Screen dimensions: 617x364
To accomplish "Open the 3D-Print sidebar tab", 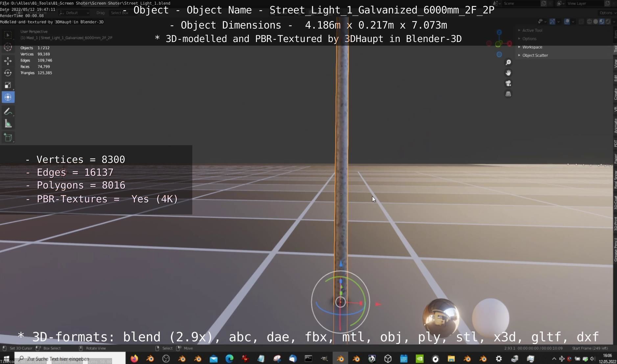I will (615, 223).
